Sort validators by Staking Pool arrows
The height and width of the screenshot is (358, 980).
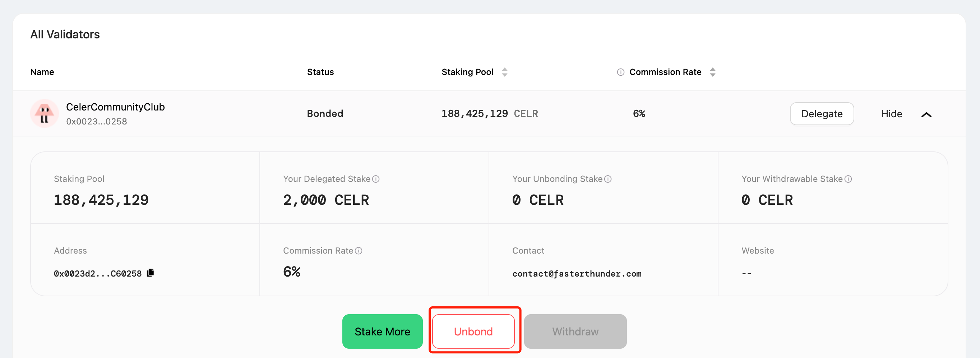pyautogui.click(x=504, y=72)
